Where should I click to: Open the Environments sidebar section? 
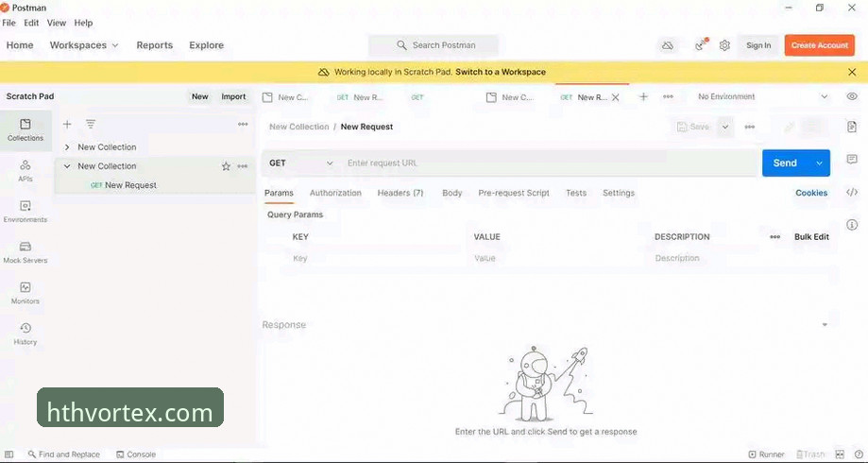26,212
